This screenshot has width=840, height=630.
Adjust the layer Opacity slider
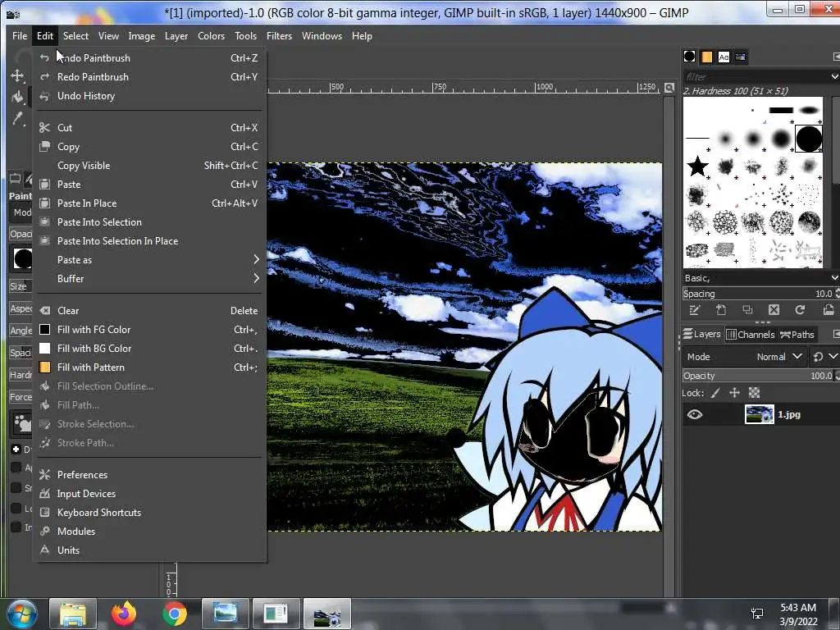coord(757,376)
